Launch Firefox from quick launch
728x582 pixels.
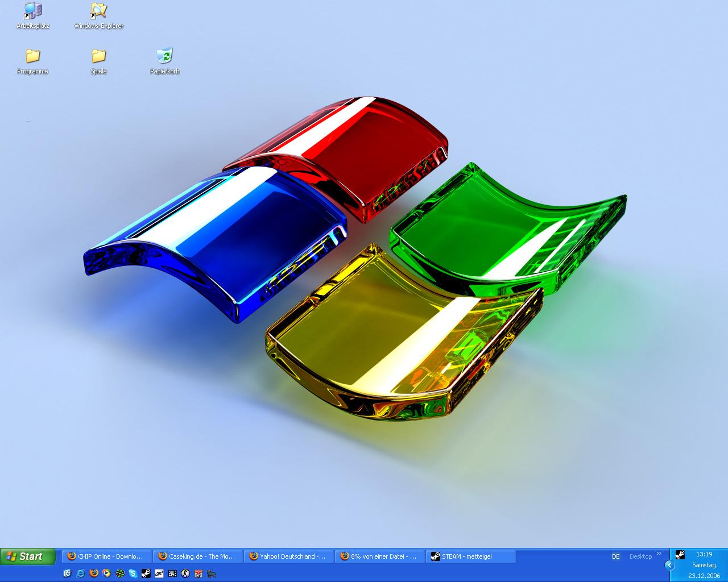coord(93,573)
